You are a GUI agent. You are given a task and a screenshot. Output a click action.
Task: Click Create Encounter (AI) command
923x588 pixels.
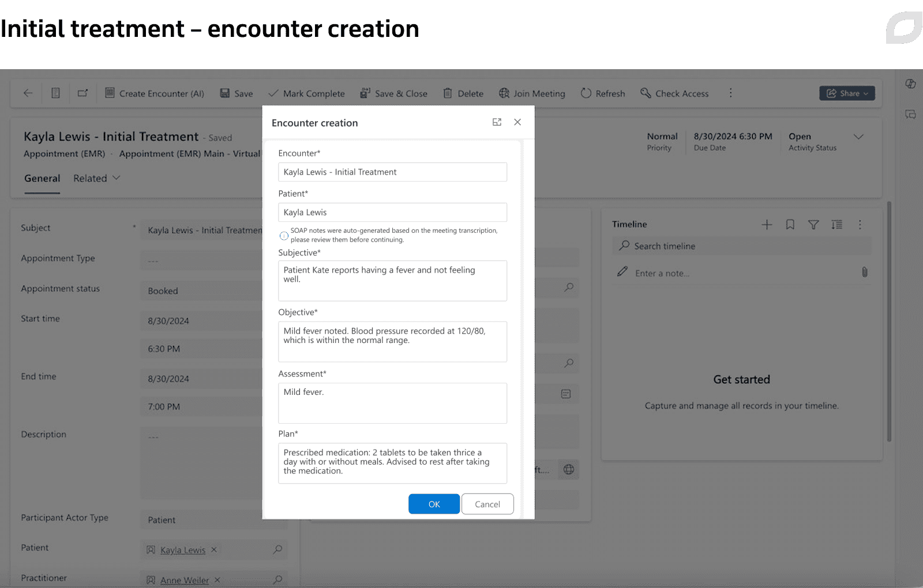tap(154, 93)
